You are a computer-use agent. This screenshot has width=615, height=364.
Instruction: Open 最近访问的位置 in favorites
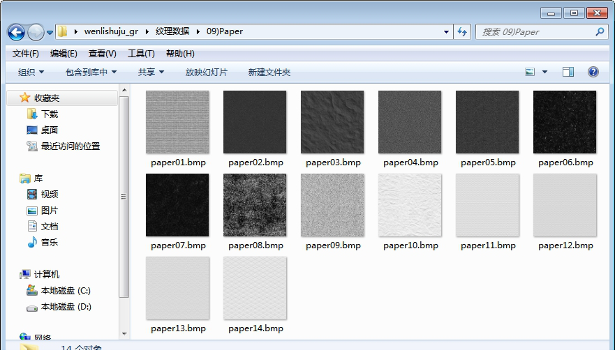(x=71, y=146)
